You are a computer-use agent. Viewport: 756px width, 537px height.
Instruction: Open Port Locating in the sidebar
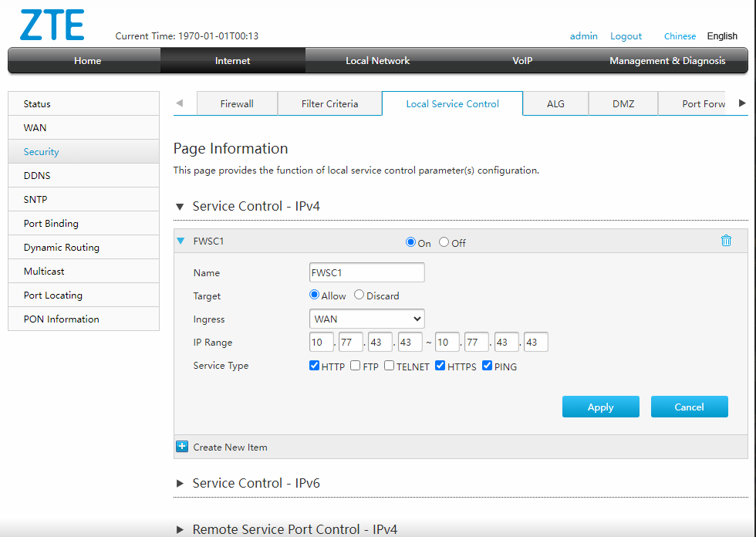coord(84,295)
